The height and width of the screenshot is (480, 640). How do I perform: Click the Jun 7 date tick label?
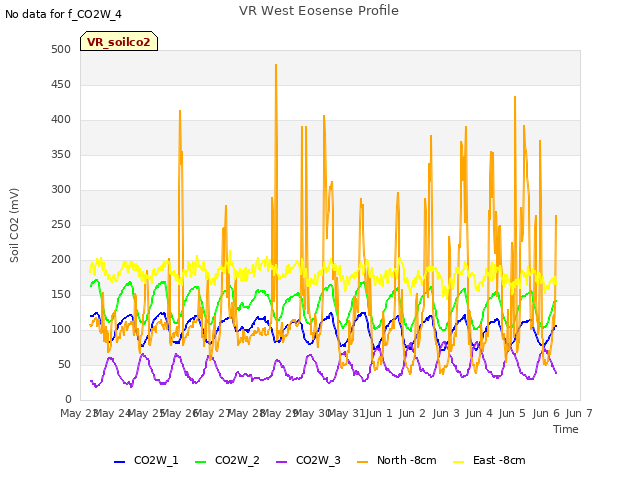coord(579,413)
